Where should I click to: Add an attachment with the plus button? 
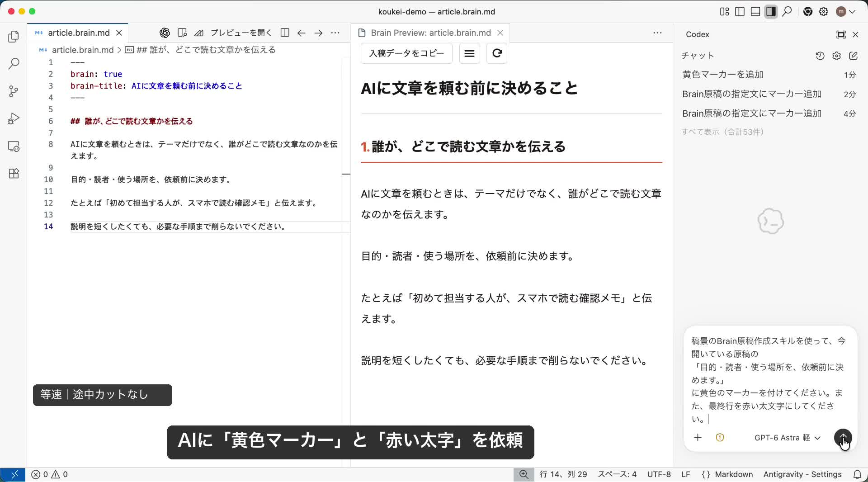(698, 438)
